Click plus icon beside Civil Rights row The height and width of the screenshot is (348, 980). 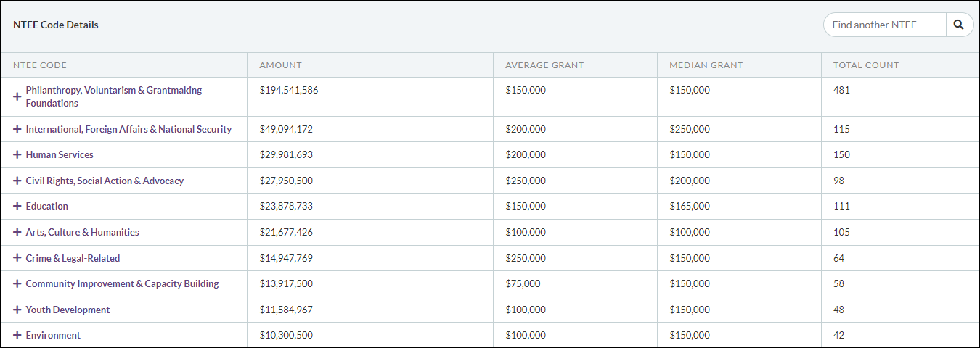click(x=17, y=181)
